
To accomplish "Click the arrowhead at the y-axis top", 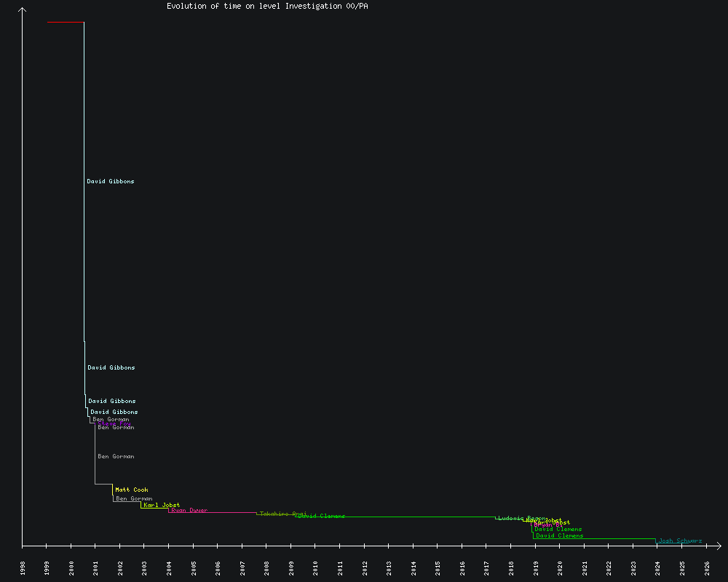I will pyautogui.click(x=23, y=10).
